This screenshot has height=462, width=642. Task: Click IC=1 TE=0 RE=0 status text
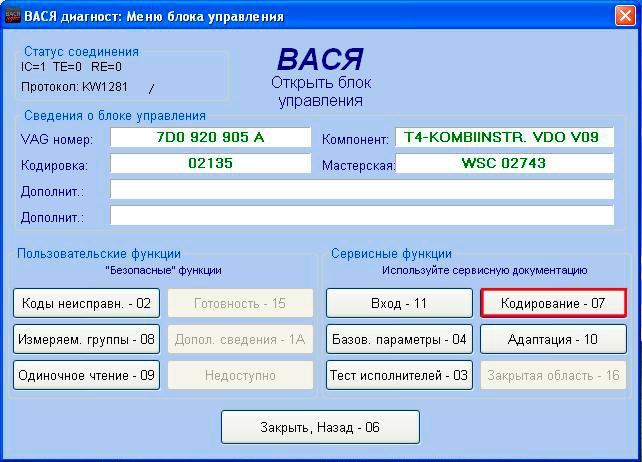pos(71,67)
